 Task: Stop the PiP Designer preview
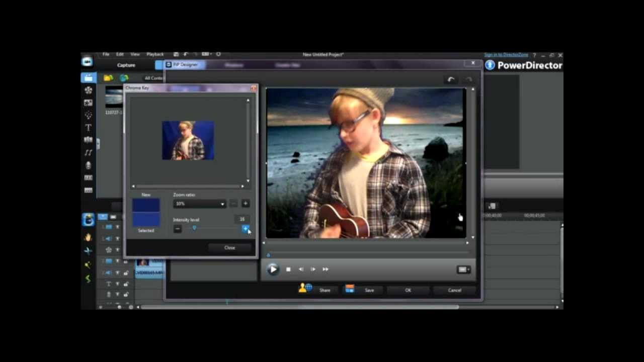click(x=288, y=269)
